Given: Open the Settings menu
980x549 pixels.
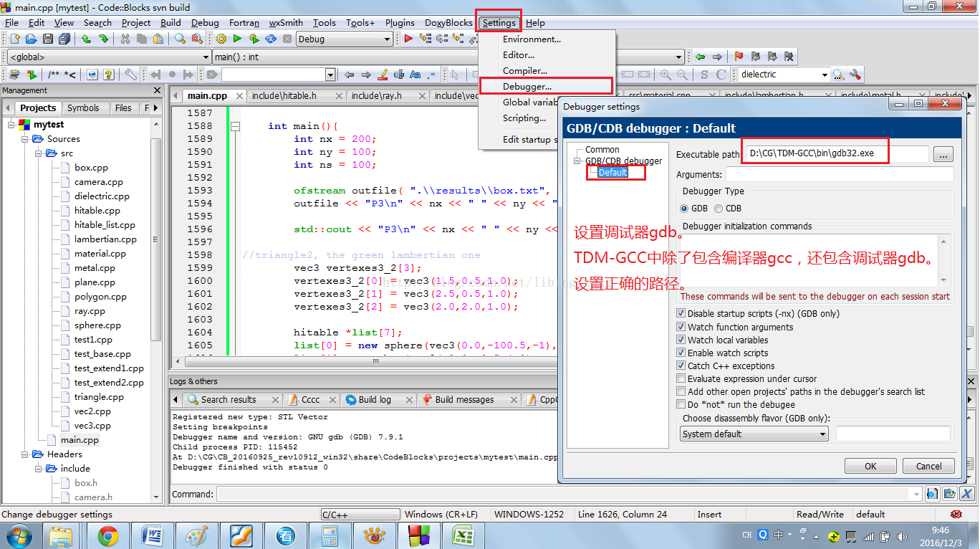Looking at the screenshot, I should [499, 23].
